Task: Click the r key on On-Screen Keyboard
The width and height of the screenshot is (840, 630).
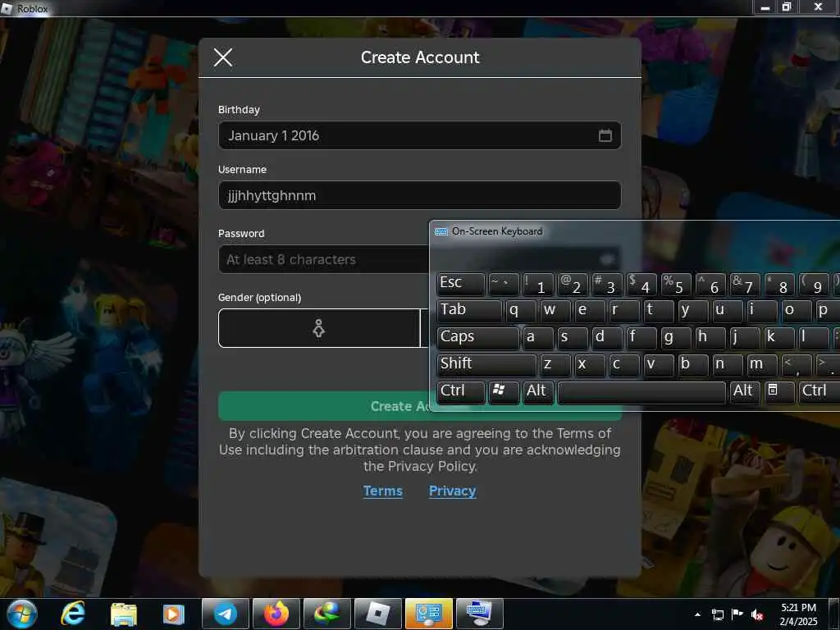Action: [x=624, y=311]
